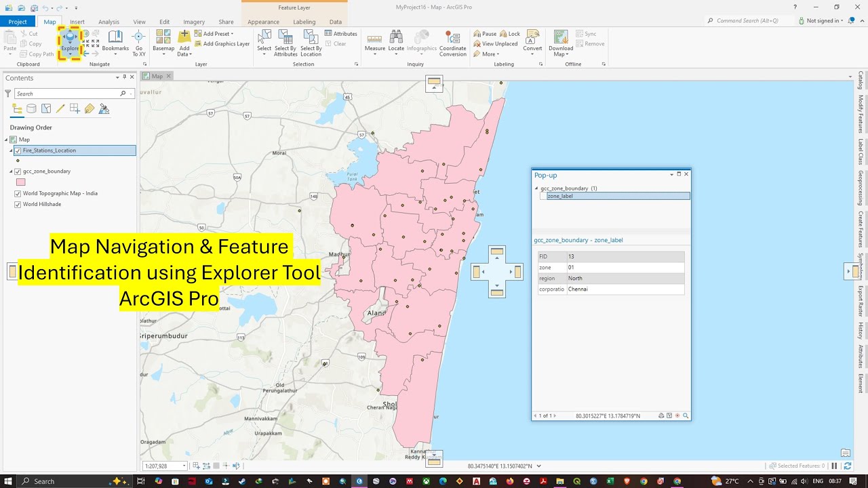Lock the labels
The width and height of the screenshot is (868, 488).
(510, 34)
